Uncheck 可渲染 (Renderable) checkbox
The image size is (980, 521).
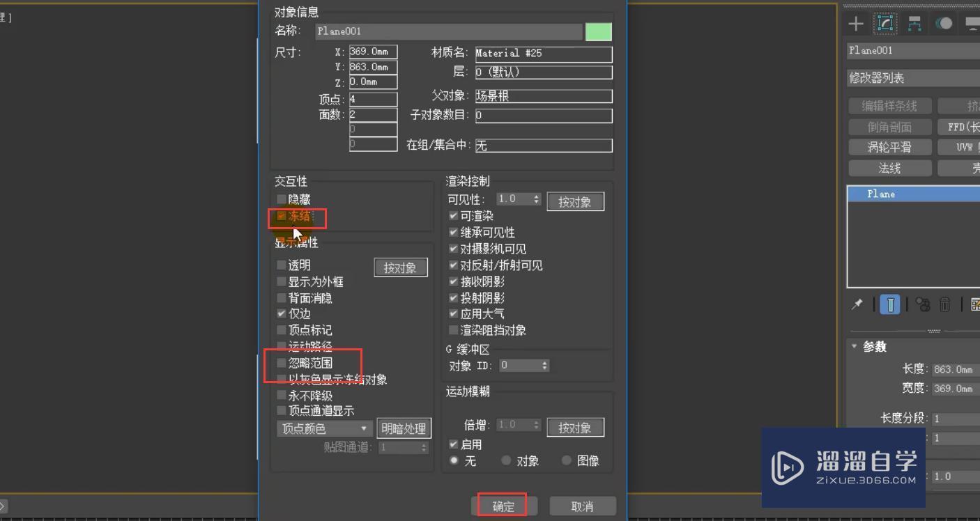(x=454, y=216)
